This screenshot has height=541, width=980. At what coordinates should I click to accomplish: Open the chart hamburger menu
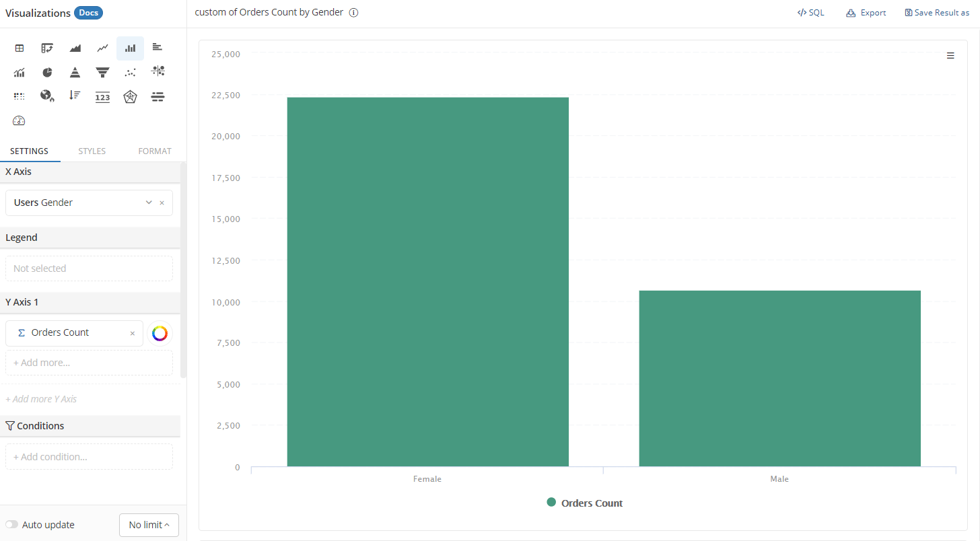click(950, 56)
